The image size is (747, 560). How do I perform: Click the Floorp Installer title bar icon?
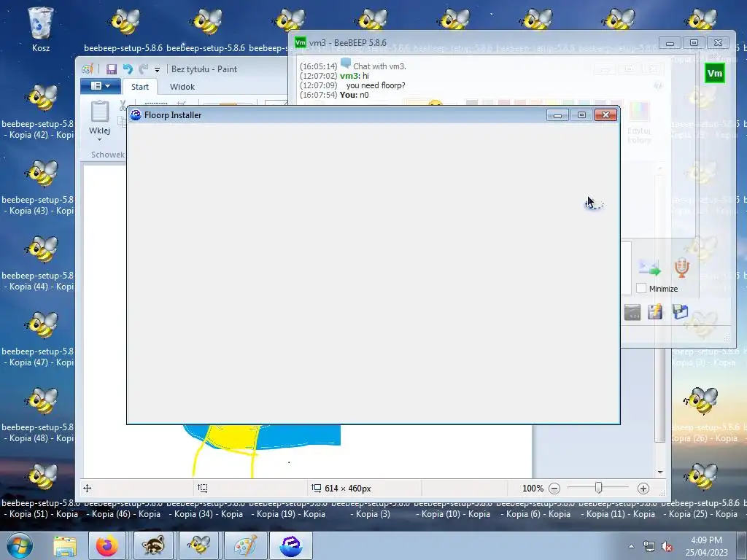pos(135,114)
